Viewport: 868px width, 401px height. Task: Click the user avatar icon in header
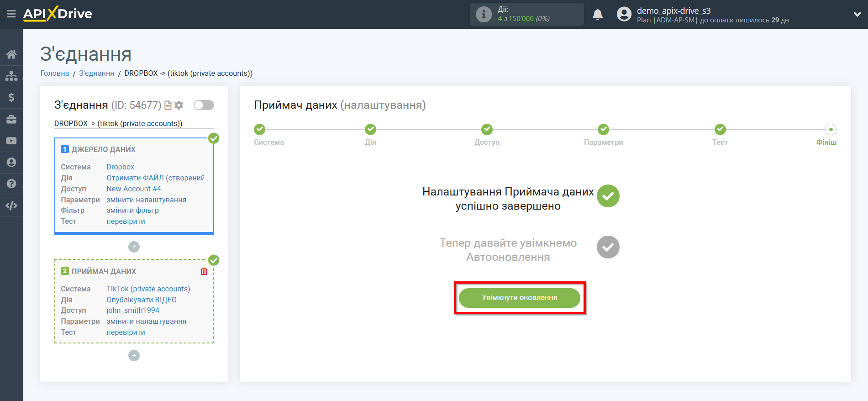point(624,14)
